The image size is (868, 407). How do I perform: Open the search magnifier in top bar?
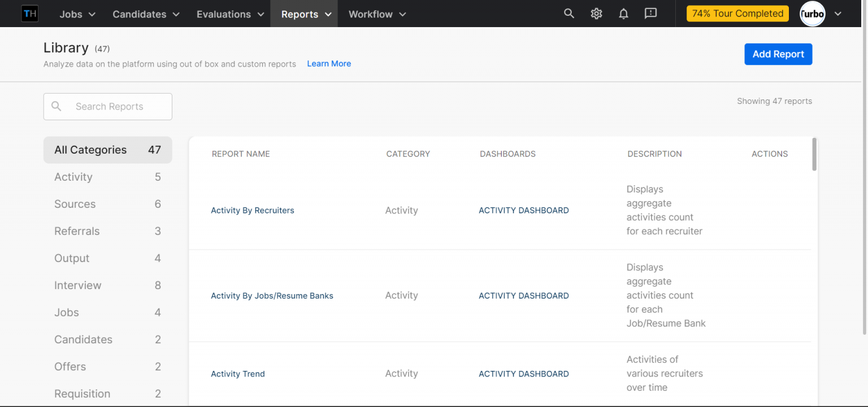[x=569, y=14]
